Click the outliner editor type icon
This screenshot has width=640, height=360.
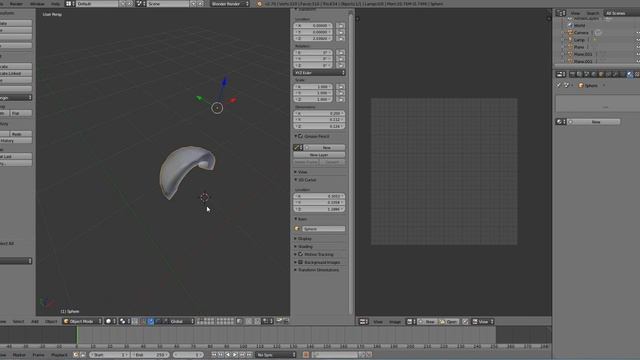tap(561, 13)
